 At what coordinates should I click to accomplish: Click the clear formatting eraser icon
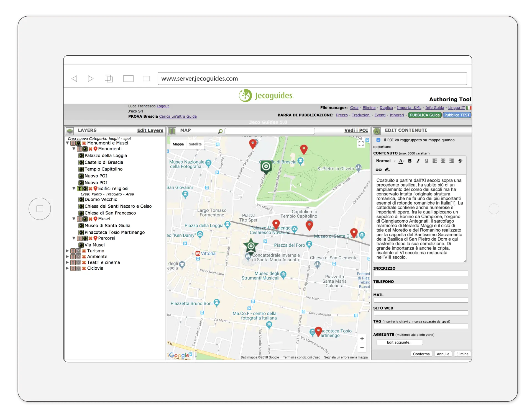pos(387,170)
